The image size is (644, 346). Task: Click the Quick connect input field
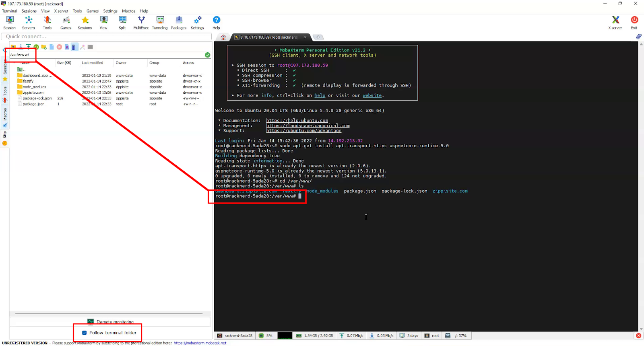(106, 37)
